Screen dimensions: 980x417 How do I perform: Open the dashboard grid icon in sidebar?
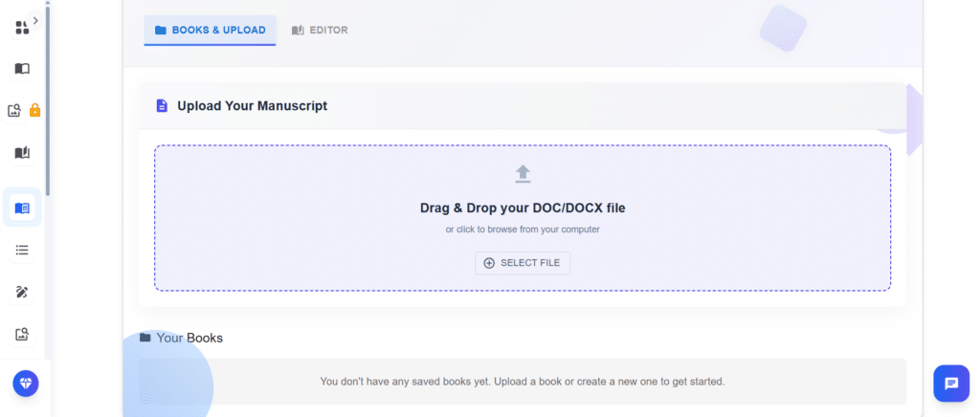tap(21, 28)
